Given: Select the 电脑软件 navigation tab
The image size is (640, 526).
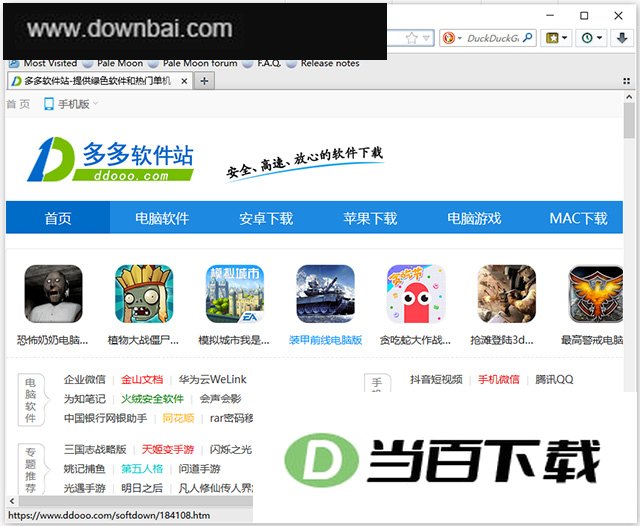Looking at the screenshot, I should [x=162, y=218].
